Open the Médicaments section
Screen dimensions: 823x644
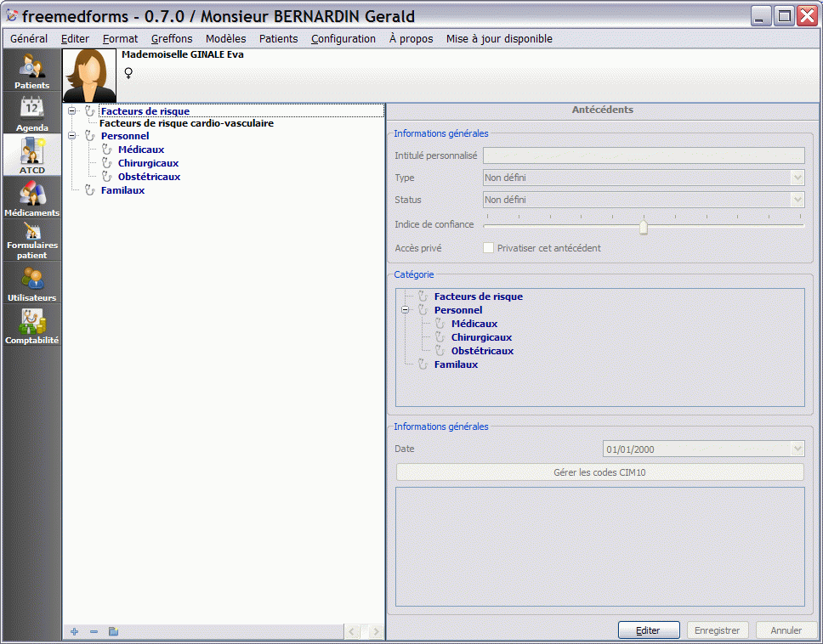tap(32, 198)
